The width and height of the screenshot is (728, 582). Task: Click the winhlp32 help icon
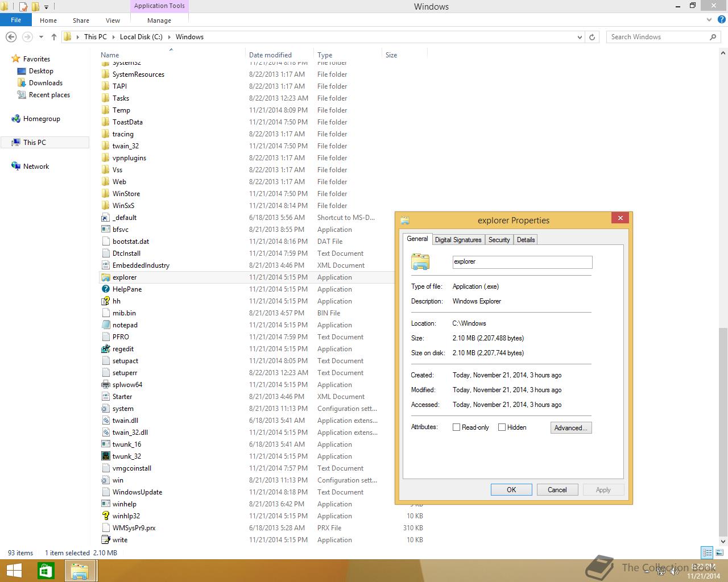click(105, 516)
